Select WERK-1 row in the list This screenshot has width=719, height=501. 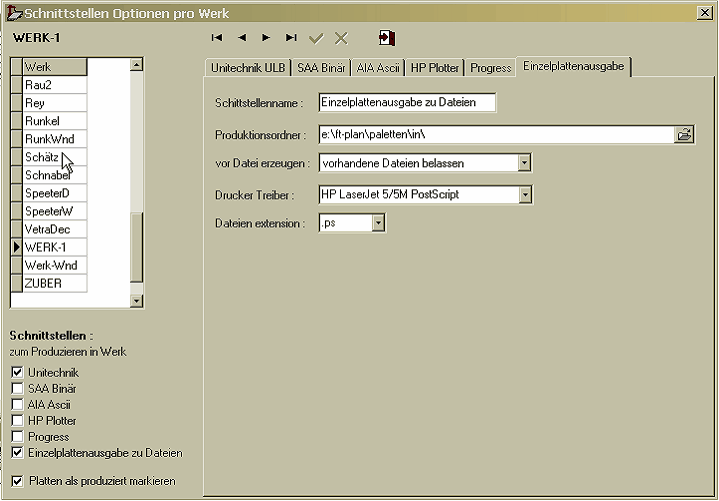(55, 248)
